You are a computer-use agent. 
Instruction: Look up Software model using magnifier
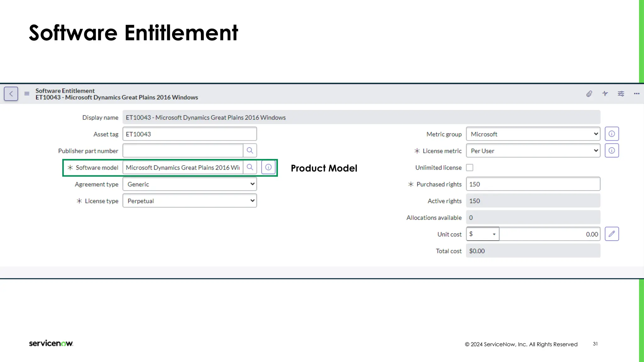pyautogui.click(x=250, y=167)
